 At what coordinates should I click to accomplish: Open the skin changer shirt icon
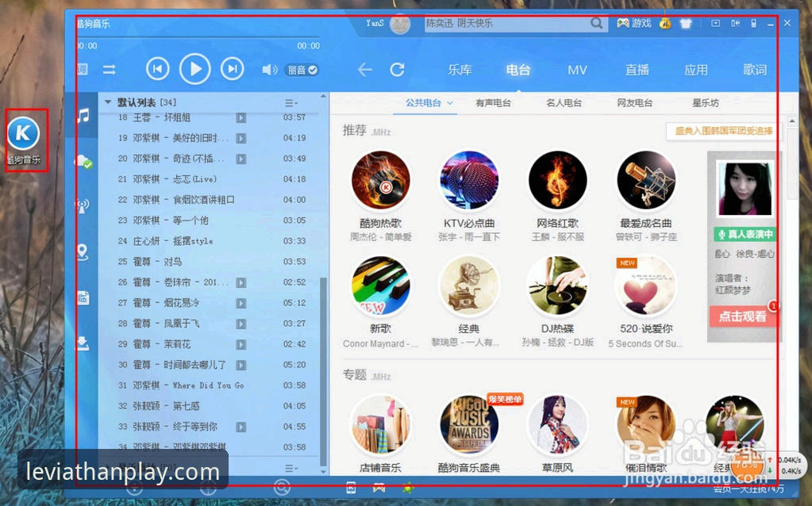pos(686,23)
